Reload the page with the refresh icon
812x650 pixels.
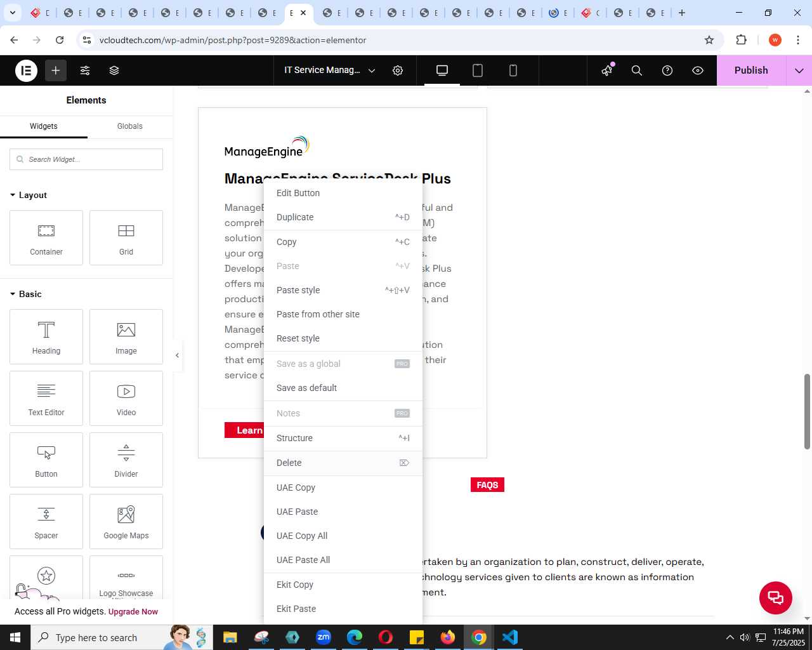tap(60, 40)
